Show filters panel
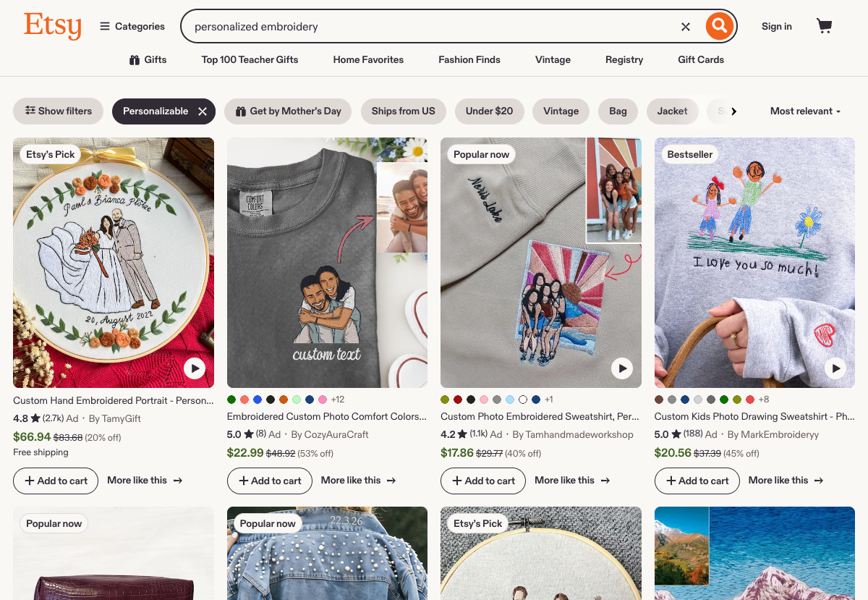The image size is (868, 600). (59, 111)
